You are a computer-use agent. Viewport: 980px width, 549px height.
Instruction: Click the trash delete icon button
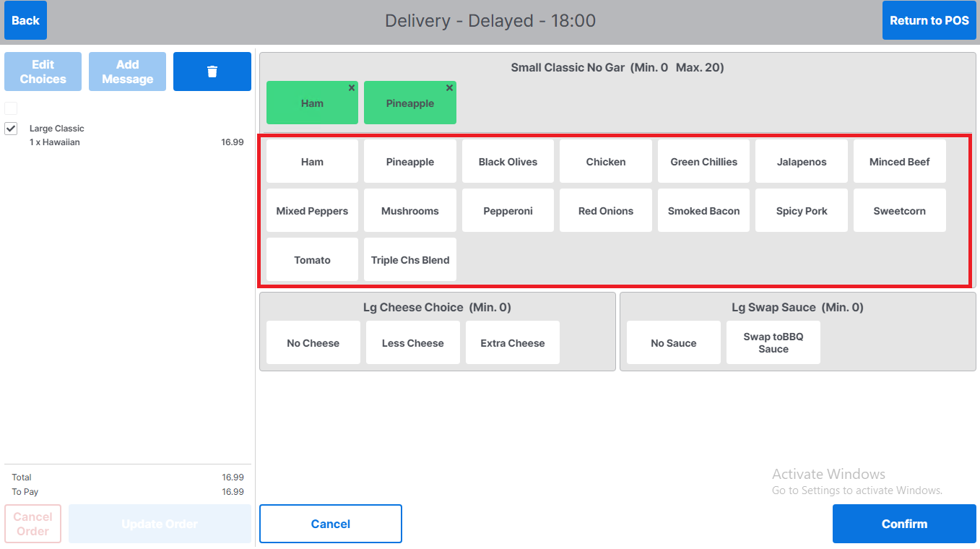click(x=212, y=72)
